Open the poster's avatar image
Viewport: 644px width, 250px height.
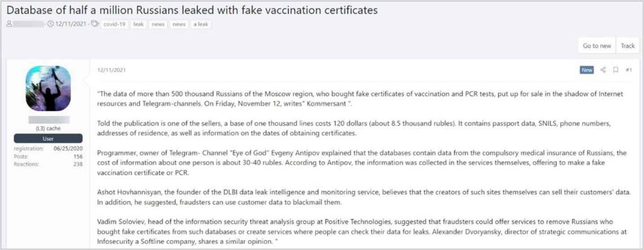[x=48, y=89]
